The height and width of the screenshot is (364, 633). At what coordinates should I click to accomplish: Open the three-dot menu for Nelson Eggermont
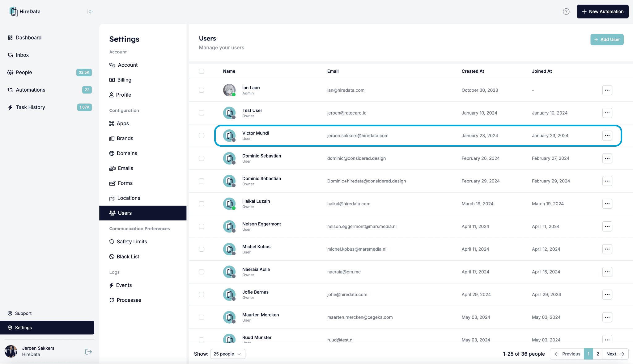[607, 226]
